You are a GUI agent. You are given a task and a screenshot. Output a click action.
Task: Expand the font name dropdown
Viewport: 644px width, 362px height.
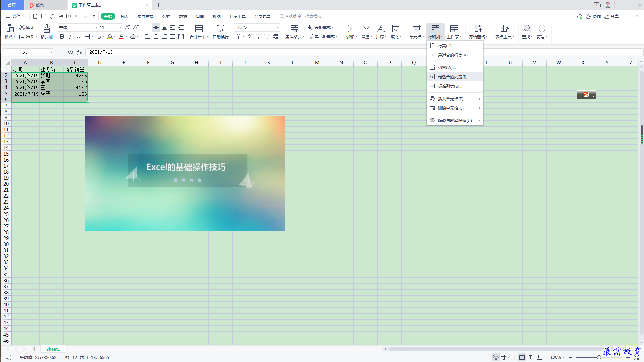[97, 28]
